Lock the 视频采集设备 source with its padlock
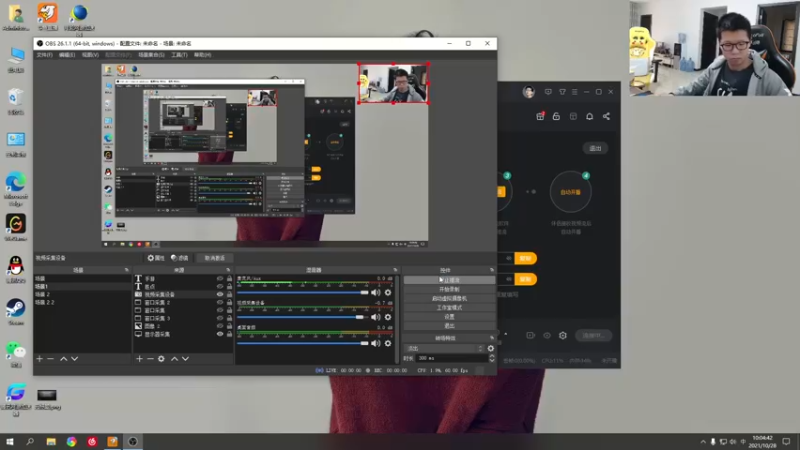 coord(229,294)
